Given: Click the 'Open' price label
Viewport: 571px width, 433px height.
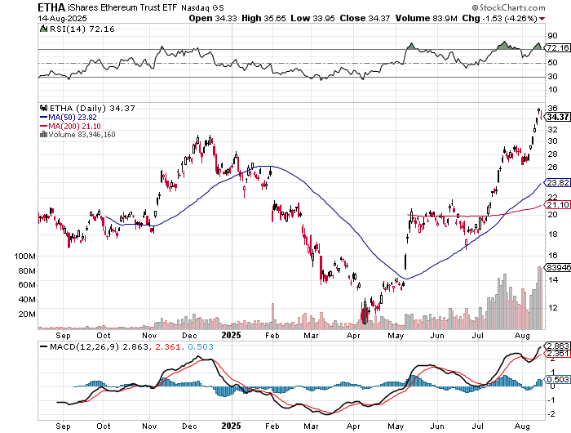Looking at the screenshot, I should (x=201, y=18).
